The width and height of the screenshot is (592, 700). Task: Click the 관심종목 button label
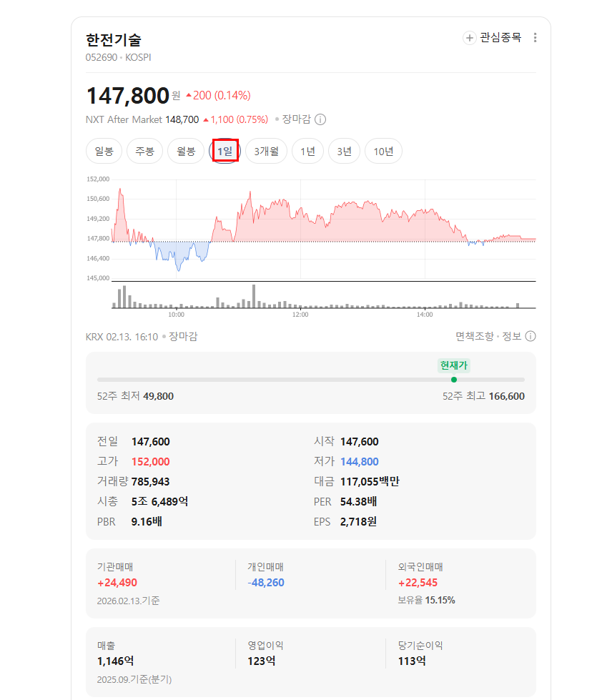[500, 38]
